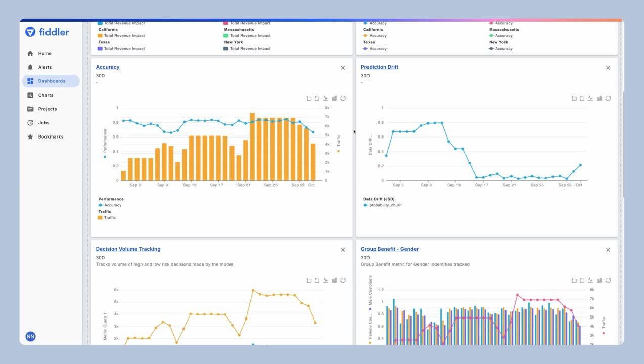Open the 30D selector on Prediction Drift
The height and width of the screenshot is (364, 644).
pyautogui.click(x=364, y=75)
